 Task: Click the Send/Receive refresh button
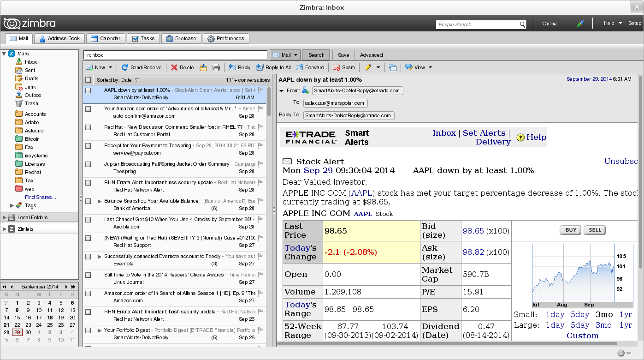tap(142, 67)
